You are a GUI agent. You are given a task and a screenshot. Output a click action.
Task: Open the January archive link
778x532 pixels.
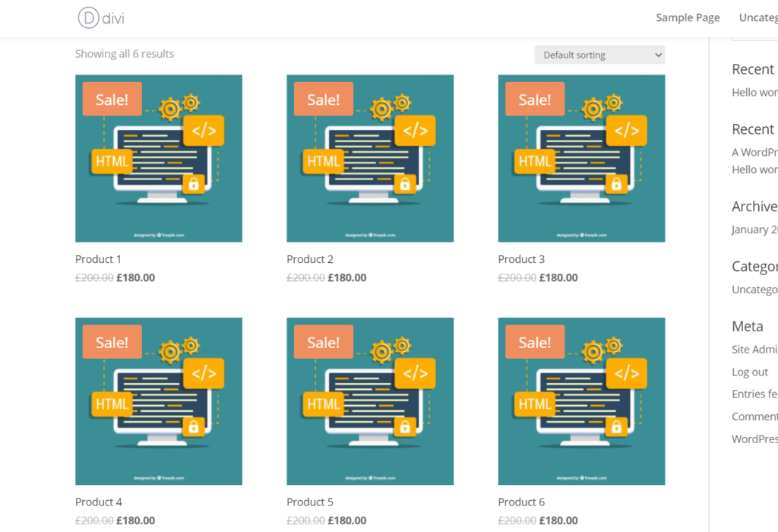(754, 230)
